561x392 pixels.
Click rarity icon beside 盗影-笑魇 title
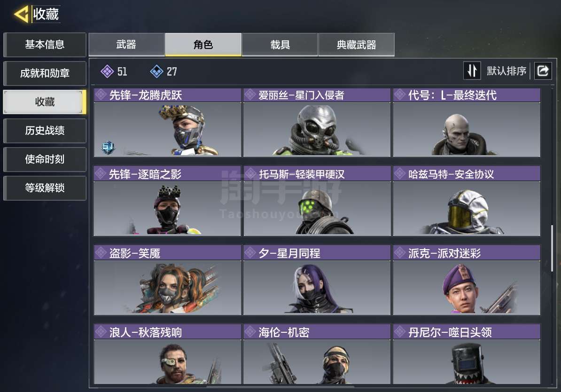[101, 253]
